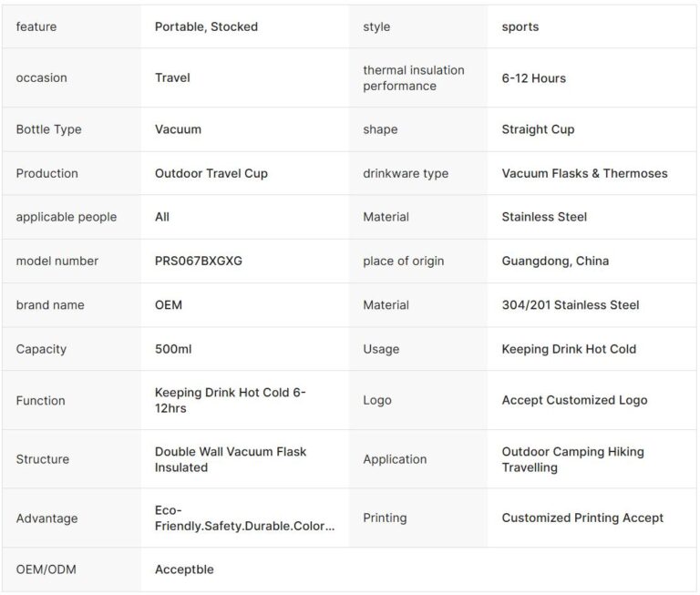Click the 'thermal insulation performance' label
700x595 pixels.
[413, 77]
